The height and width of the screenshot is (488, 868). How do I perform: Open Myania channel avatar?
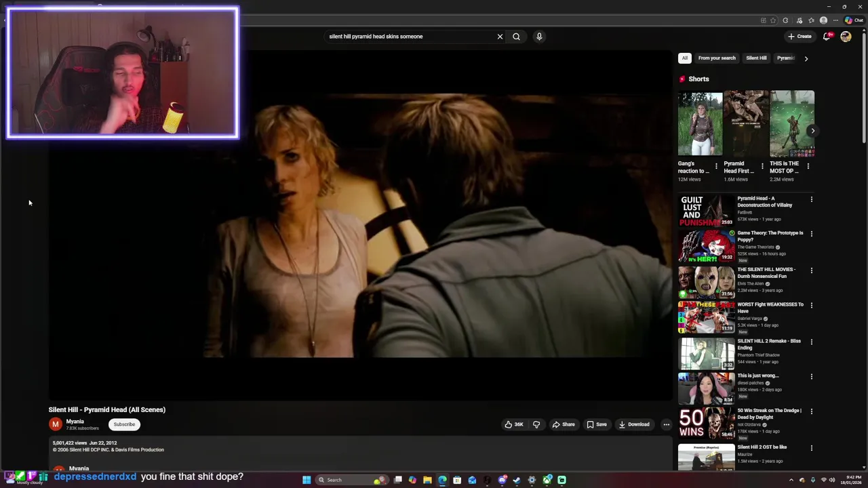[x=56, y=424]
